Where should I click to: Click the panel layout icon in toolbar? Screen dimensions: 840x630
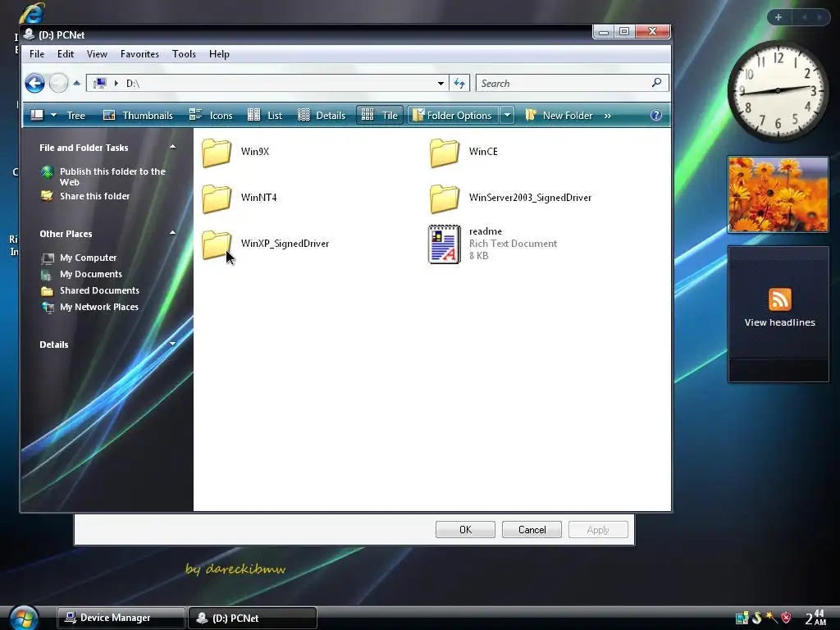(37, 115)
